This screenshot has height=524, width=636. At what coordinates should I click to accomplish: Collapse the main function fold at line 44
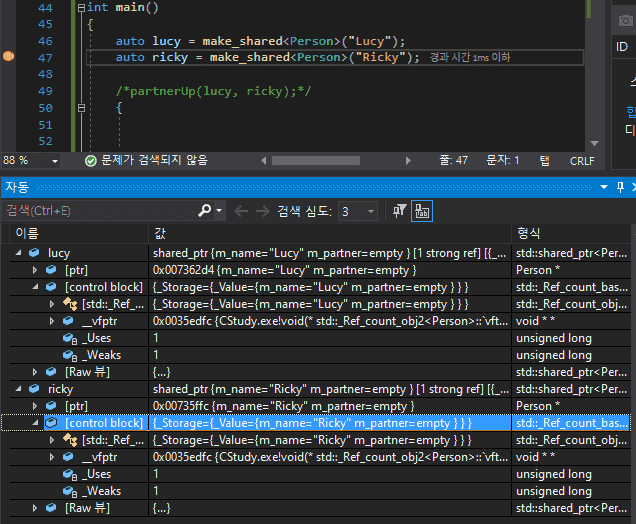[79, 7]
